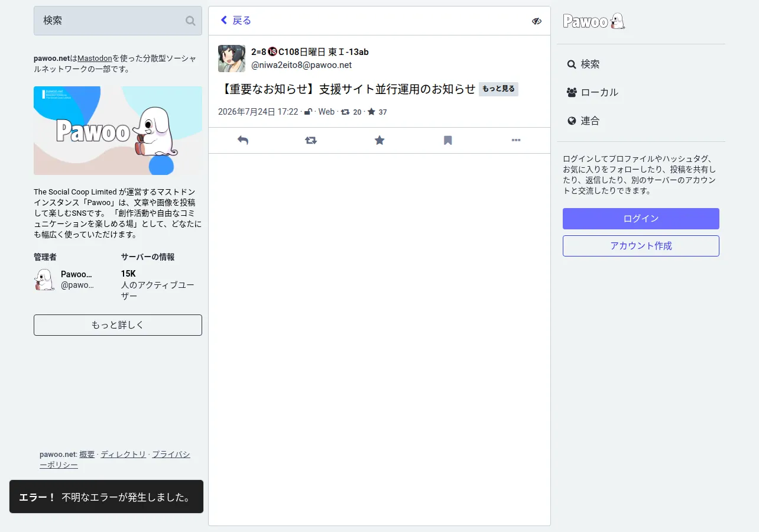Boost the post with the retweet icon
The width and height of the screenshot is (759, 532).
coord(311,140)
